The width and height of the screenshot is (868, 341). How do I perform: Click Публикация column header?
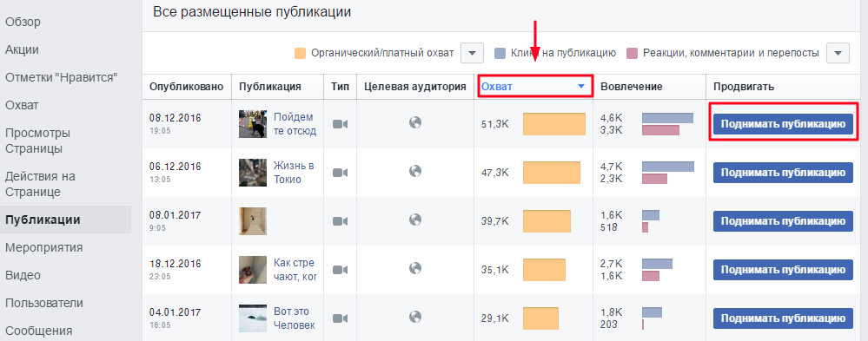[x=270, y=87]
